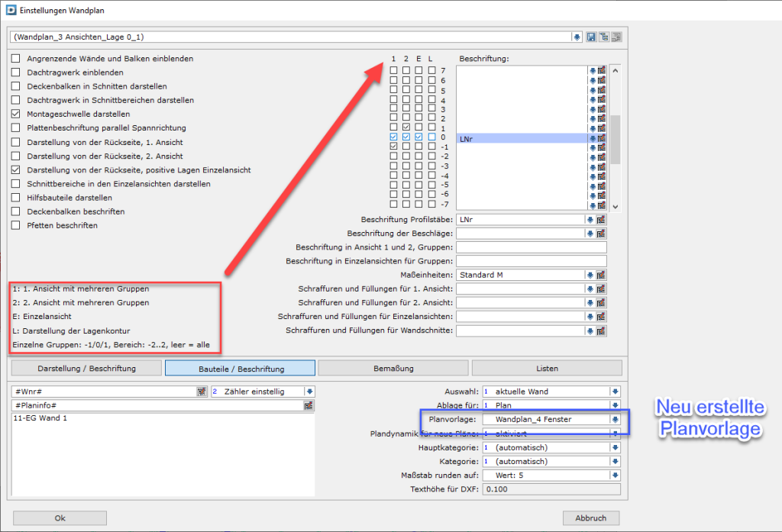The image size is (782, 532).
Task: Click the edit icon in the LNr row
Action: 601,138
